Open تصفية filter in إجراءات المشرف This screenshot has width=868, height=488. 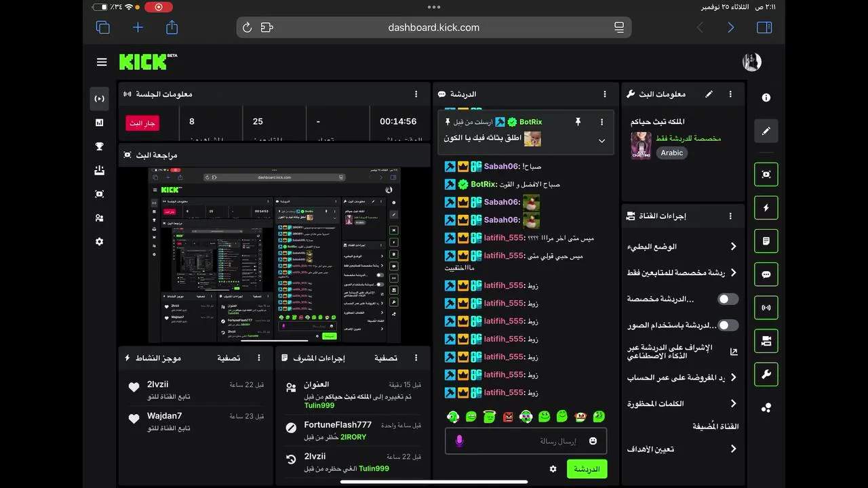coord(386,358)
